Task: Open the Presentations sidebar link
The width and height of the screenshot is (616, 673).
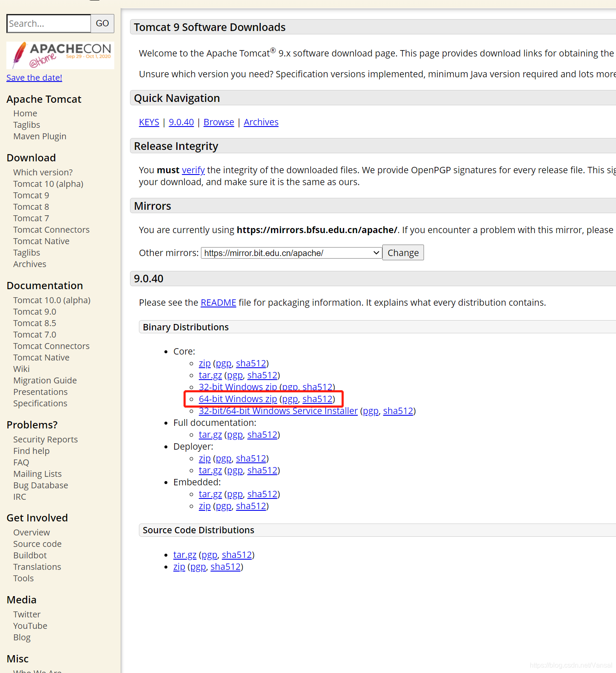Action: 40,392
